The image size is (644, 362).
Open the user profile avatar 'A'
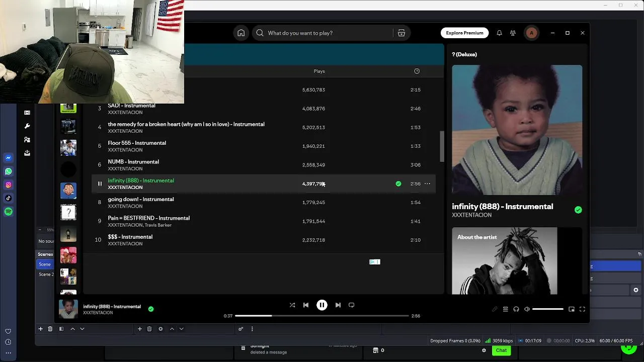[x=531, y=33]
